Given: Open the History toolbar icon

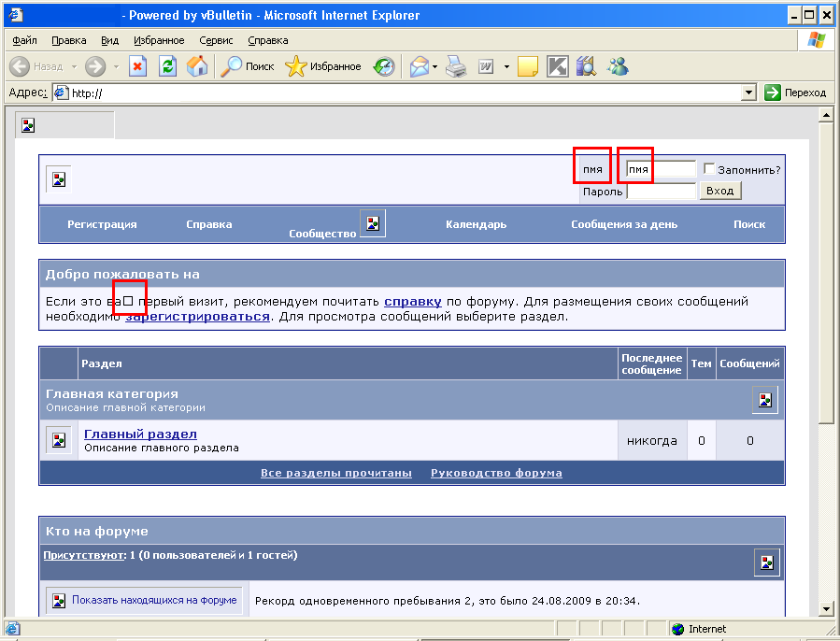Looking at the screenshot, I should click(383, 66).
